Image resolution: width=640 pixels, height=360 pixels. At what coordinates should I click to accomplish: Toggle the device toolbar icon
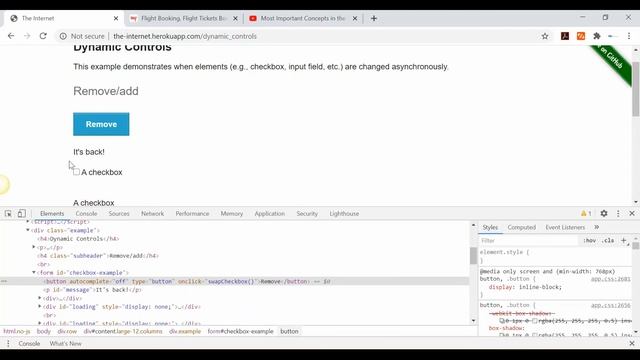[x=22, y=213]
